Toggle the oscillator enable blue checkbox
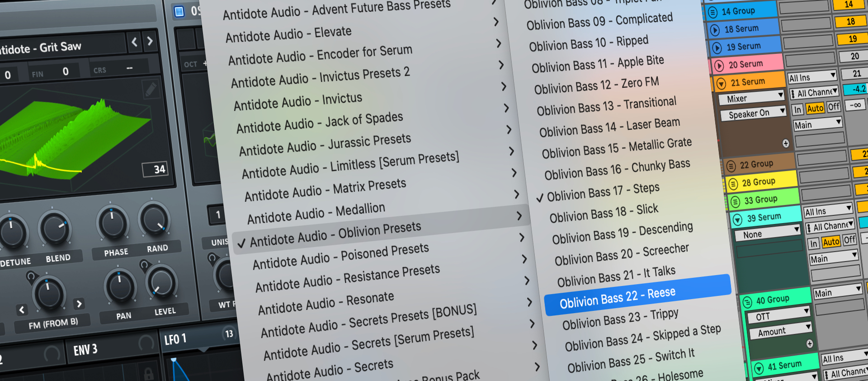The image size is (868, 381). (x=179, y=12)
